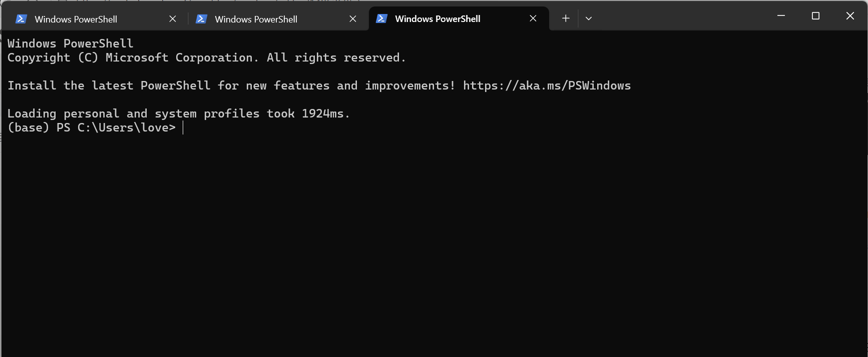Click the PowerShell icon on the active tab

(x=381, y=18)
